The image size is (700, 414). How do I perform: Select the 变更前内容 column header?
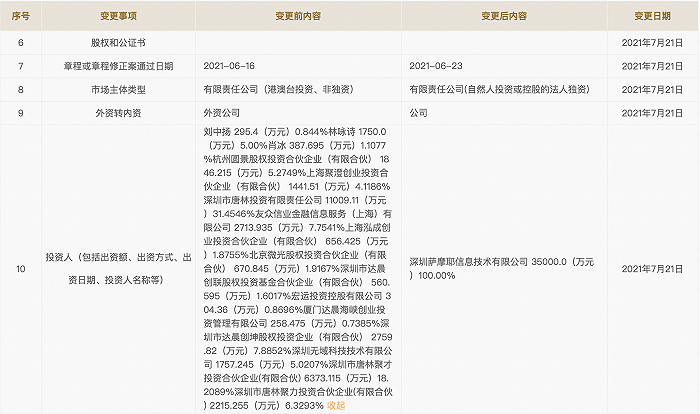[298, 16]
